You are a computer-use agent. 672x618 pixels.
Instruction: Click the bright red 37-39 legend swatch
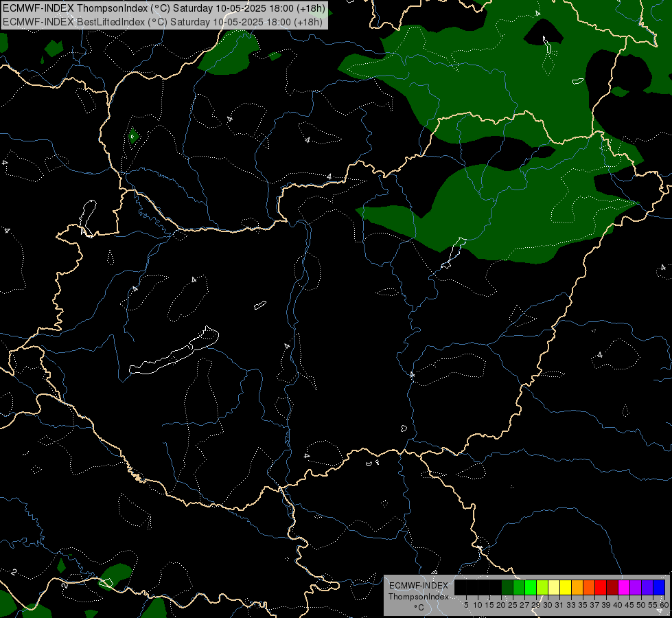coord(601,587)
